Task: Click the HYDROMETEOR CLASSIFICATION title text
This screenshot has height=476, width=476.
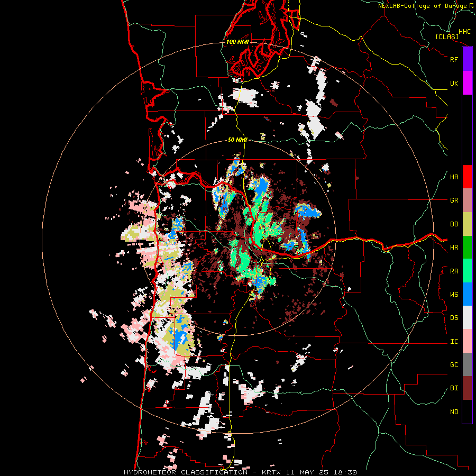Action: (x=186, y=472)
